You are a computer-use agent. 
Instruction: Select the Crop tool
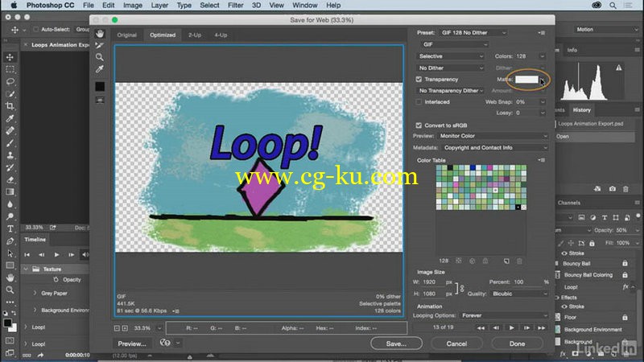point(10,106)
